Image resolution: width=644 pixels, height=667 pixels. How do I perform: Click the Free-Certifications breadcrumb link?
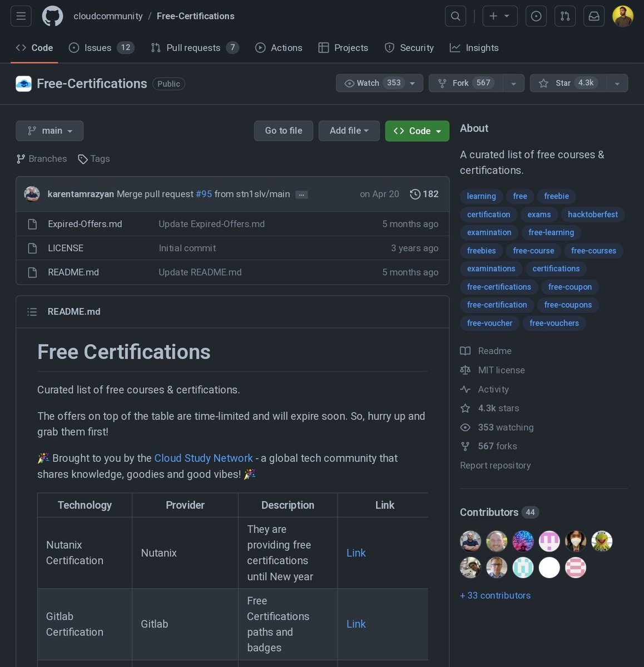[x=196, y=16]
